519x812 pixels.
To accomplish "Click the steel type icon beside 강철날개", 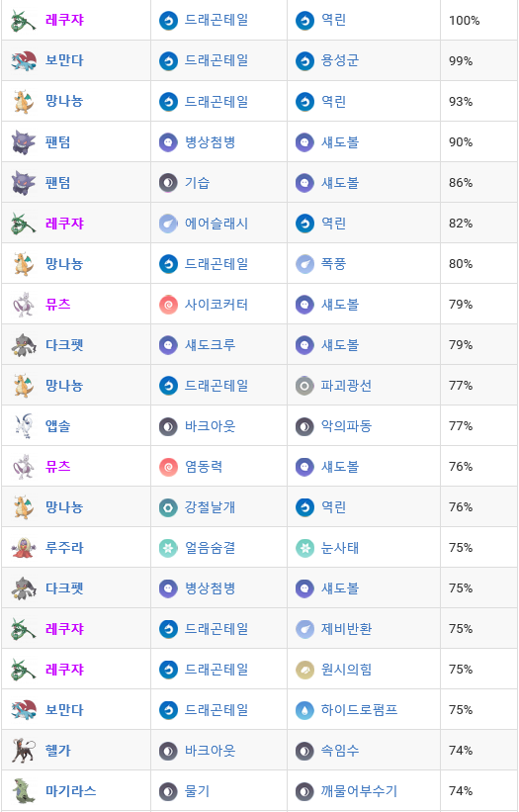I will [x=168, y=507].
